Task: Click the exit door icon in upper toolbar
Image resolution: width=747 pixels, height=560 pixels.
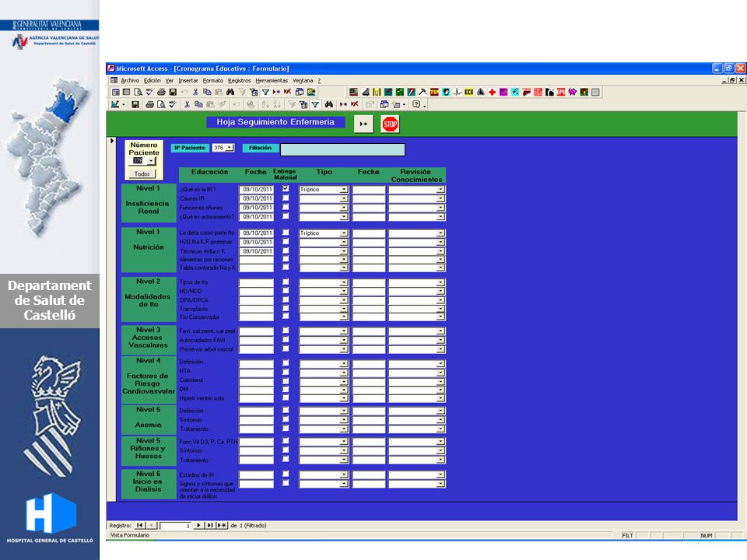Action: click(x=311, y=92)
